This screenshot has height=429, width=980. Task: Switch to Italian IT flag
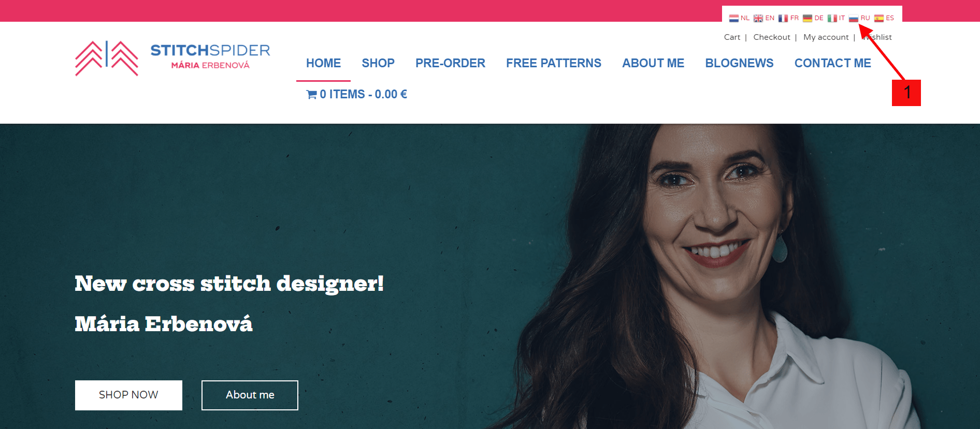pos(832,18)
